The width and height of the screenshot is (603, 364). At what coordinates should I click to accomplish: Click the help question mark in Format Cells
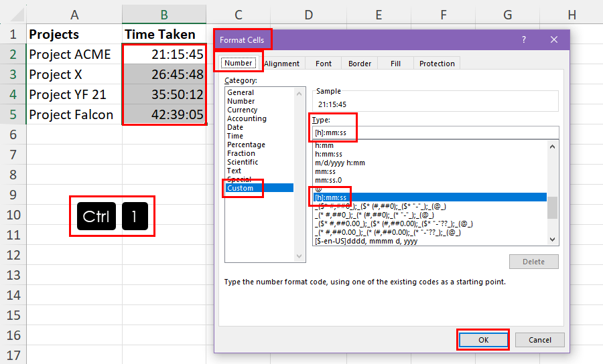tap(523, 39)
